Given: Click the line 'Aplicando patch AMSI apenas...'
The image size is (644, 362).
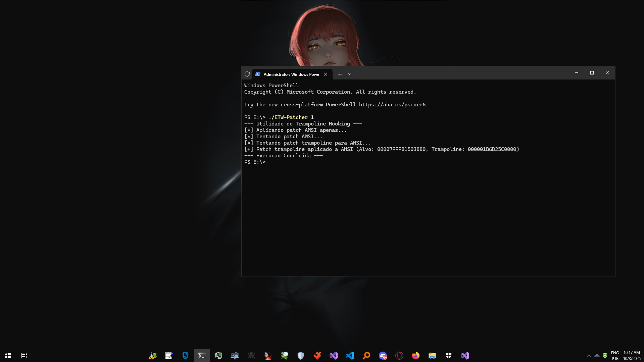Looking at the screenshot, I should click(295, 130).
